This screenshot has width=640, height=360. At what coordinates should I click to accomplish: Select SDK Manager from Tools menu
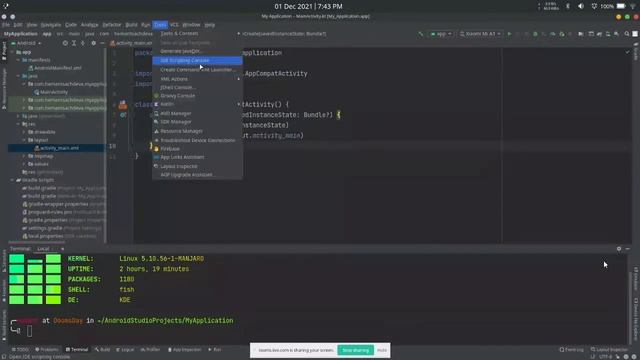click(198, 122)
